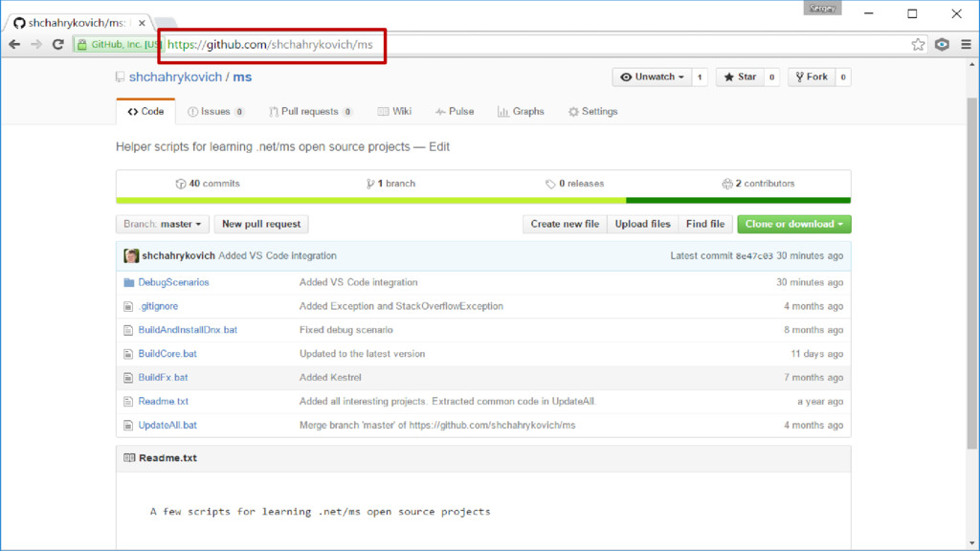
Task: Open the Graphs tab
Action: (x=521, y=111)
